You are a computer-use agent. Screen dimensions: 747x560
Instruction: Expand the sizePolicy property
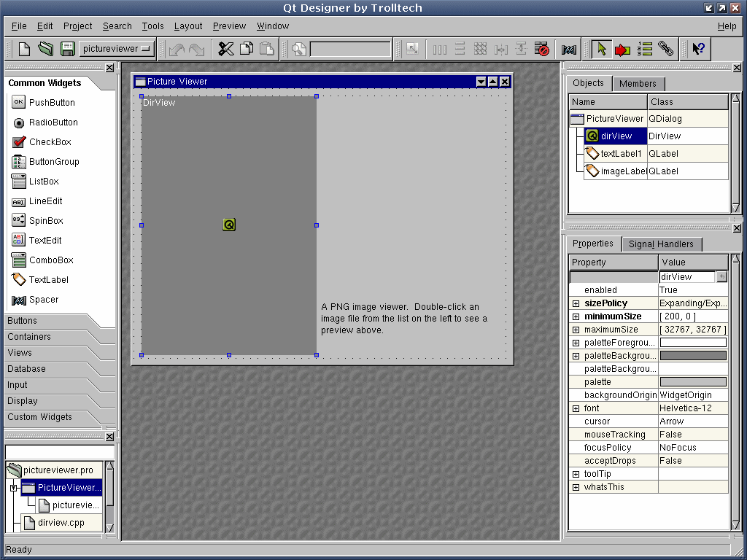click(x=576, y=303)
